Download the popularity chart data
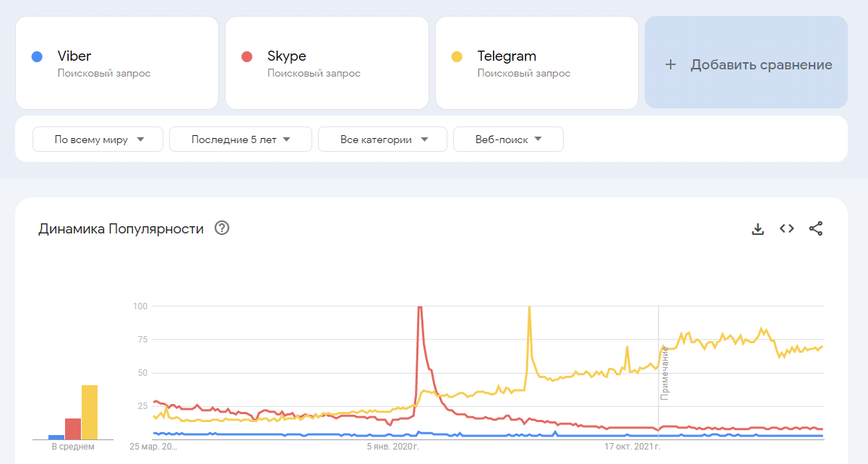The width and height of the screenshot is (868, 464). (x=757, y=229)
